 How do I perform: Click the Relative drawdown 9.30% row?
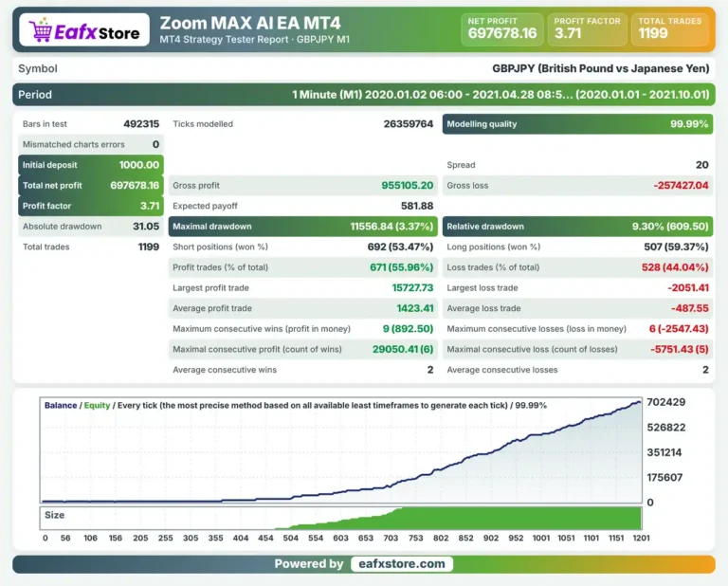[577, 226]
